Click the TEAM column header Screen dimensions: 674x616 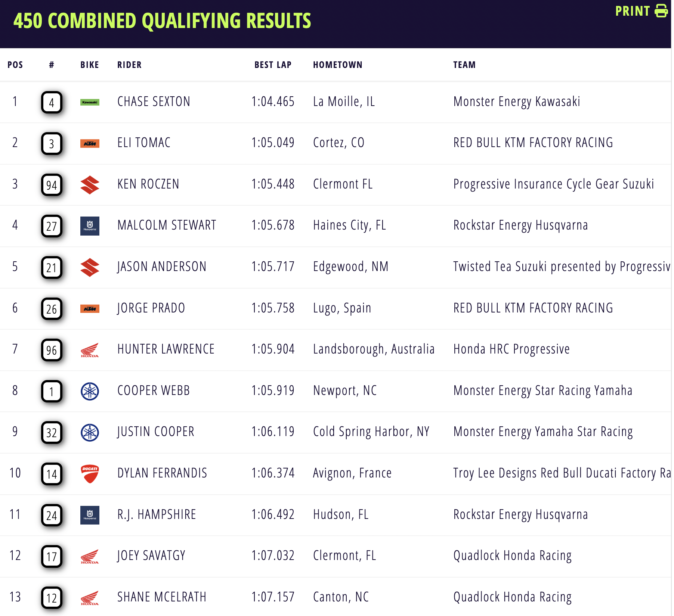464,65
